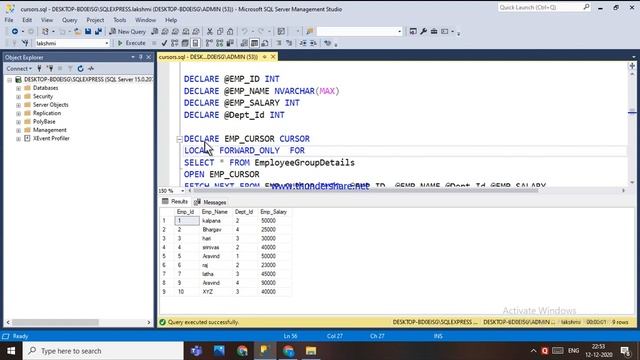The width and height of the screenshot is (640, 360).
Task: Expand the Replication folder
Action: tap(18, 113)
